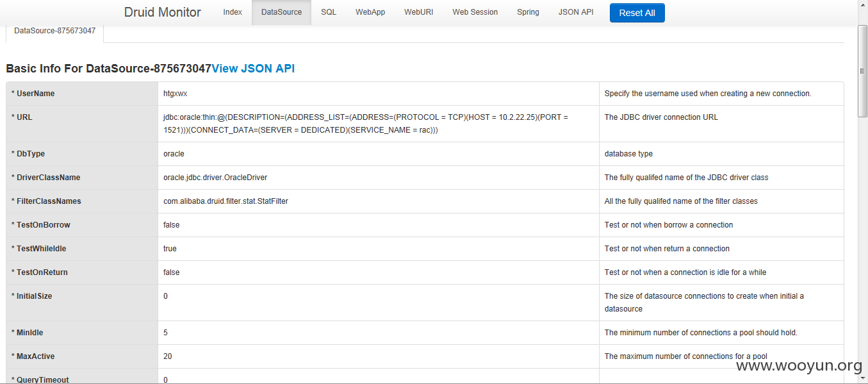868x384 pixels.
Task: Click the * TestOnBorrow row label
Action: 41,225
